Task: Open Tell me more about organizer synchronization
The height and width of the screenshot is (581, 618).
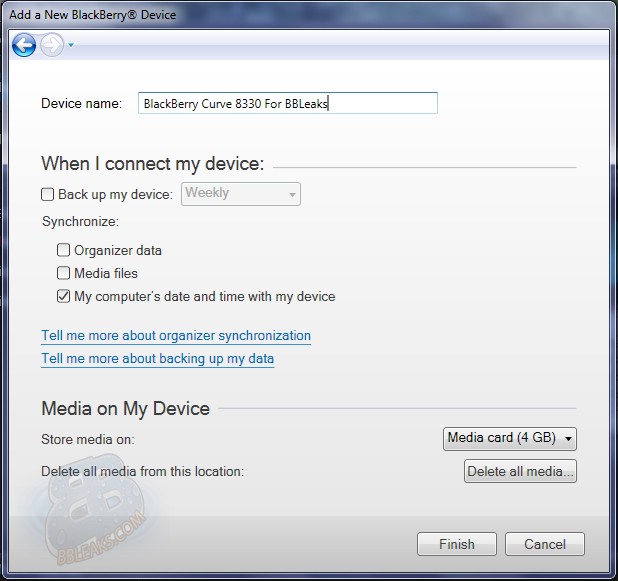Action: click(x=176, y=335)
